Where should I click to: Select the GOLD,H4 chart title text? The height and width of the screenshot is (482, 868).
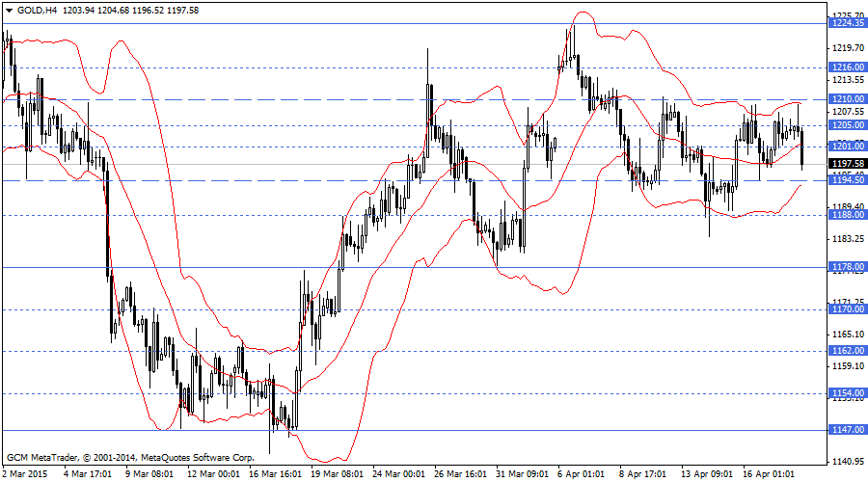pos(36,9)
